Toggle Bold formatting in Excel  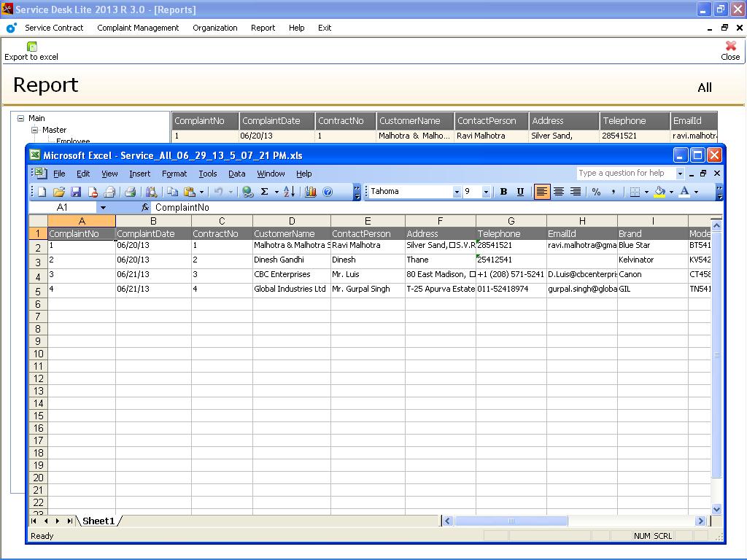coord(503,192)
